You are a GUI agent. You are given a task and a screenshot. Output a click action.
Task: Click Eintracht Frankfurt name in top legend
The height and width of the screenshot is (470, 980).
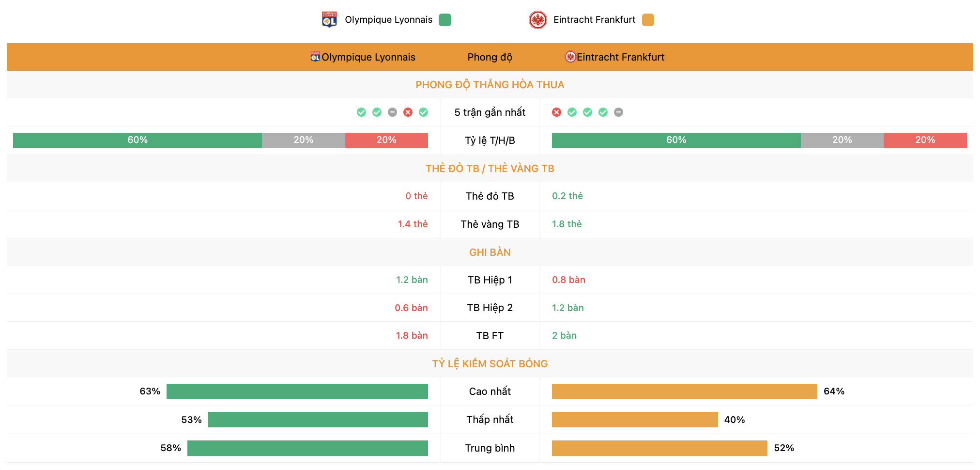[x=594, y=20]
